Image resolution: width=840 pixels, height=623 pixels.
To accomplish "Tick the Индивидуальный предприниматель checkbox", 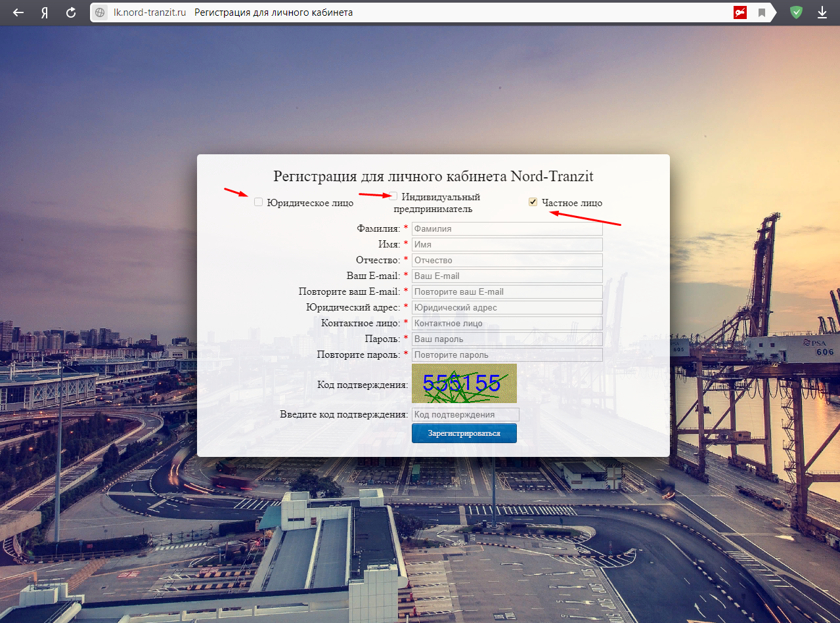I will [393, 196].
